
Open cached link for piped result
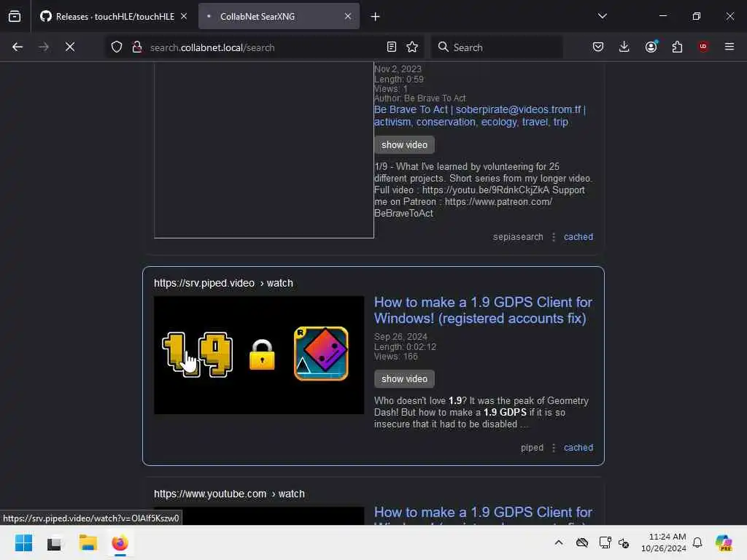(x=578, y=448)
